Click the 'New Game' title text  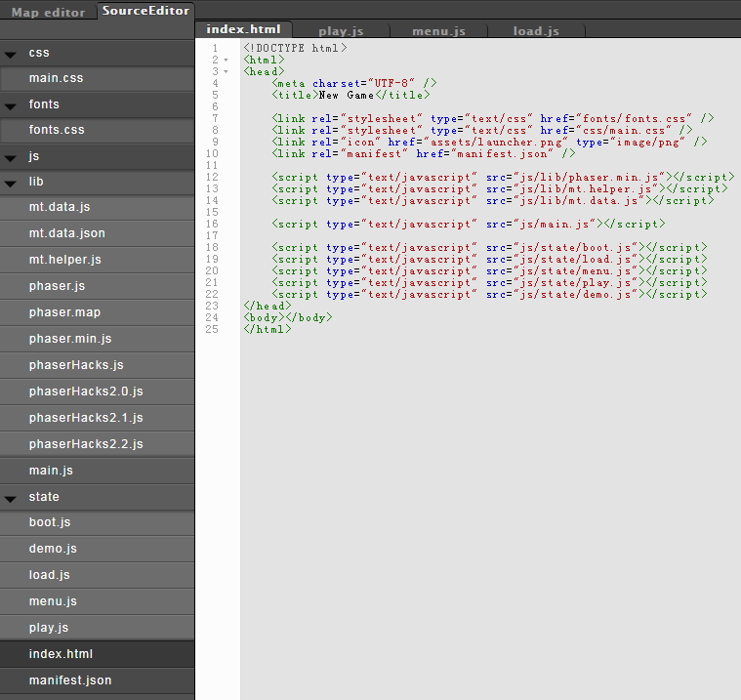click(x=347, y=96)
